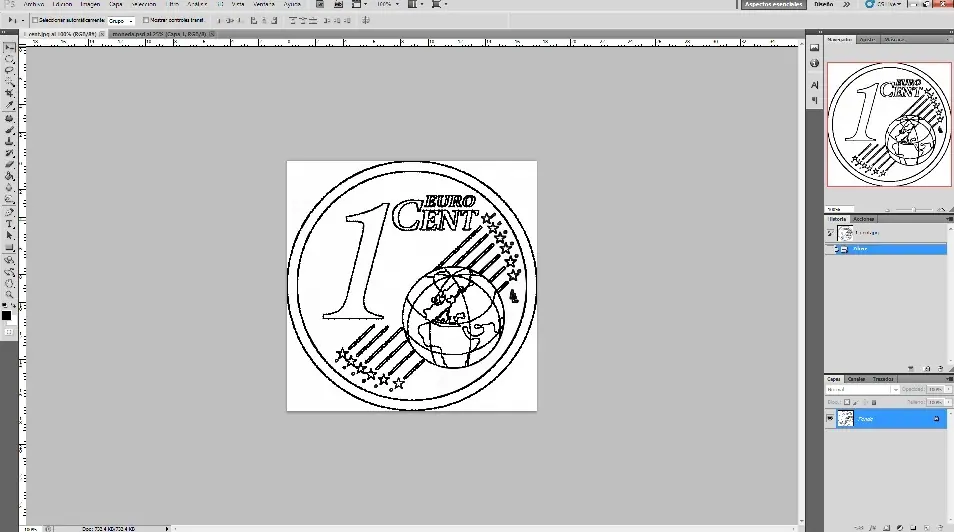Open the Relleno slider dropdown arrow
The height and width of the screenshot is (532, 954).
(949, 402)
